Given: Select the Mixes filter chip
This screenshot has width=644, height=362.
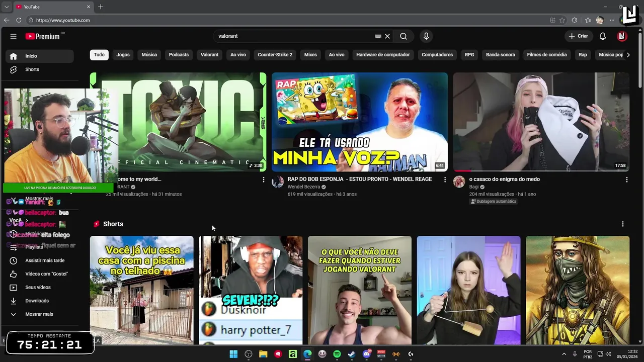Looking at the screenshot, I should [310, 55].
